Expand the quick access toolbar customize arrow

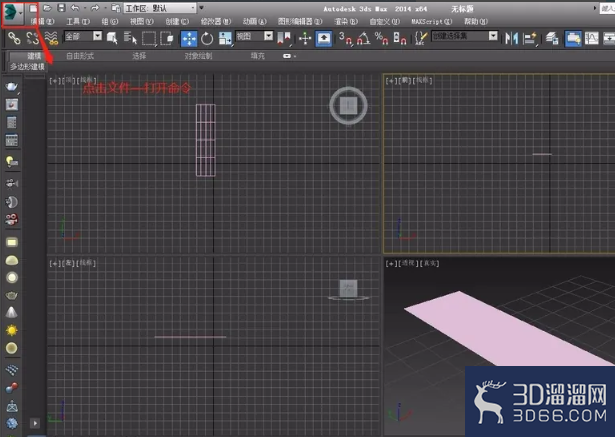click(x=202, y=8)
